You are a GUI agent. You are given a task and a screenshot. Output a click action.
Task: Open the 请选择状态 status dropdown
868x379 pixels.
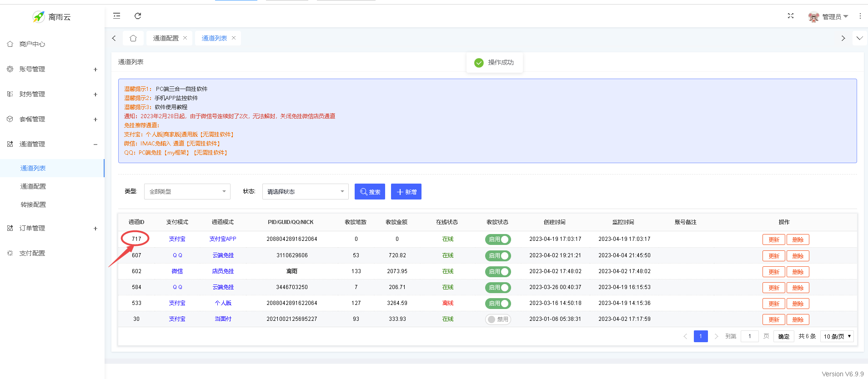(x=306, y=191)
